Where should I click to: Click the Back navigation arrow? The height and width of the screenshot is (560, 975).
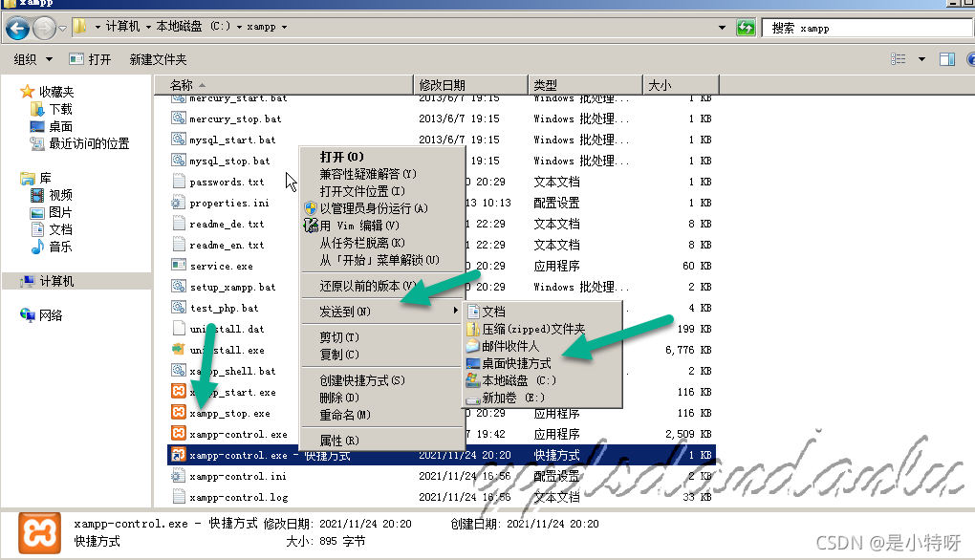17,28
